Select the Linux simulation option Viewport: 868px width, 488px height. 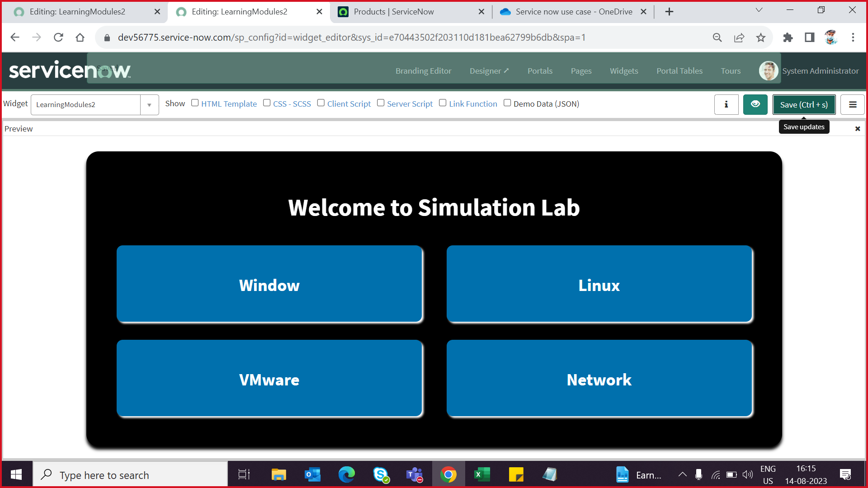point(599,285)
